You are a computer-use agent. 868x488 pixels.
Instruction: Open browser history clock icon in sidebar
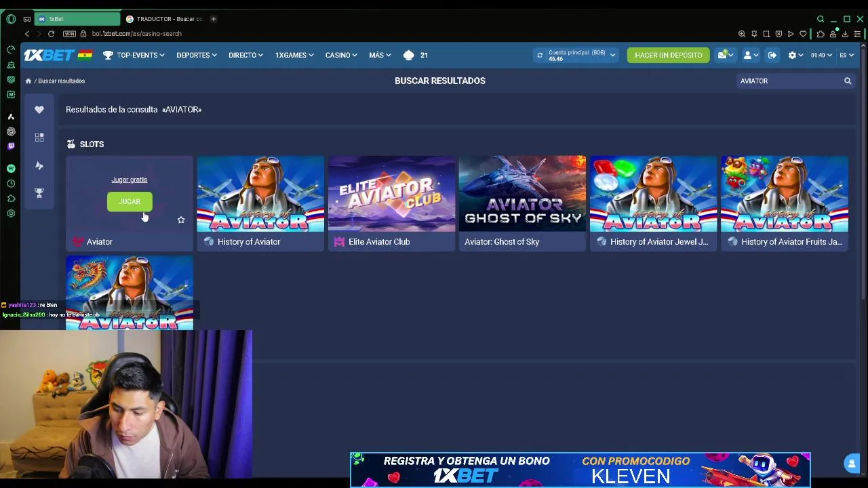pos(11,184)
